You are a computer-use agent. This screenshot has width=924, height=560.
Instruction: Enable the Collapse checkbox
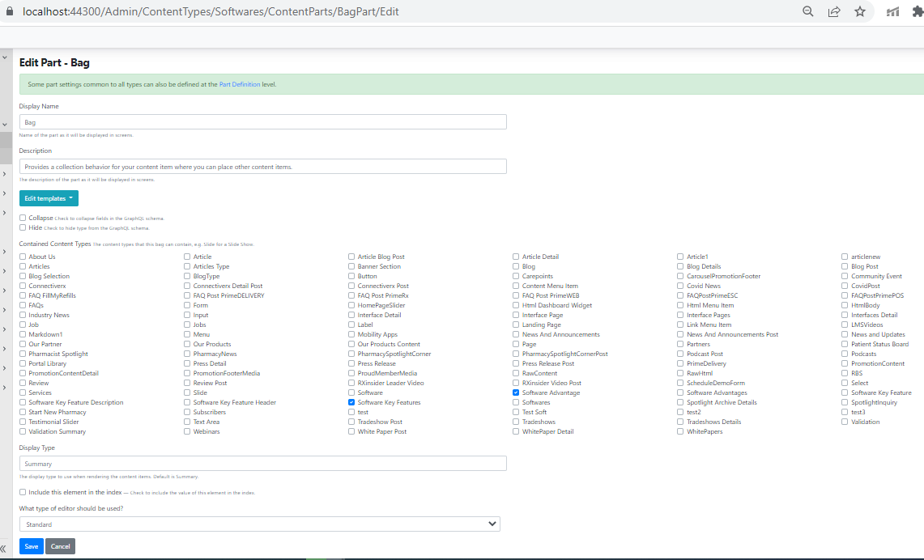click(23, 218)
